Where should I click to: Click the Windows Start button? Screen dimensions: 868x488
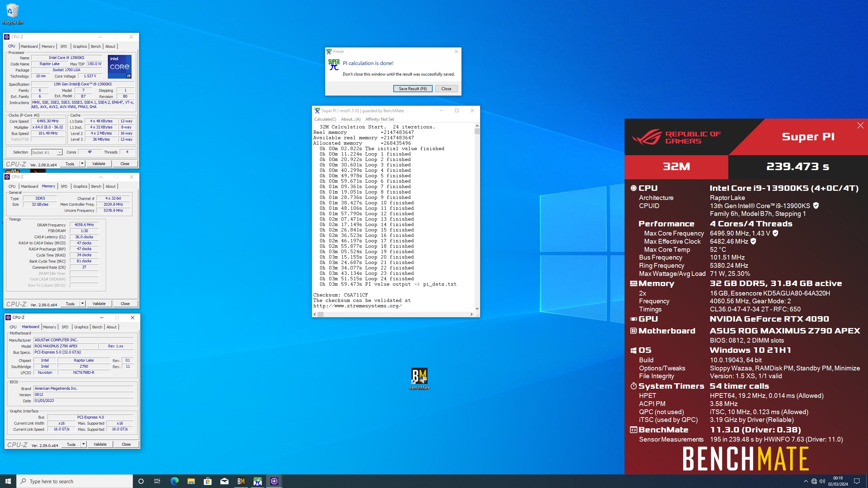coord(8,481)
